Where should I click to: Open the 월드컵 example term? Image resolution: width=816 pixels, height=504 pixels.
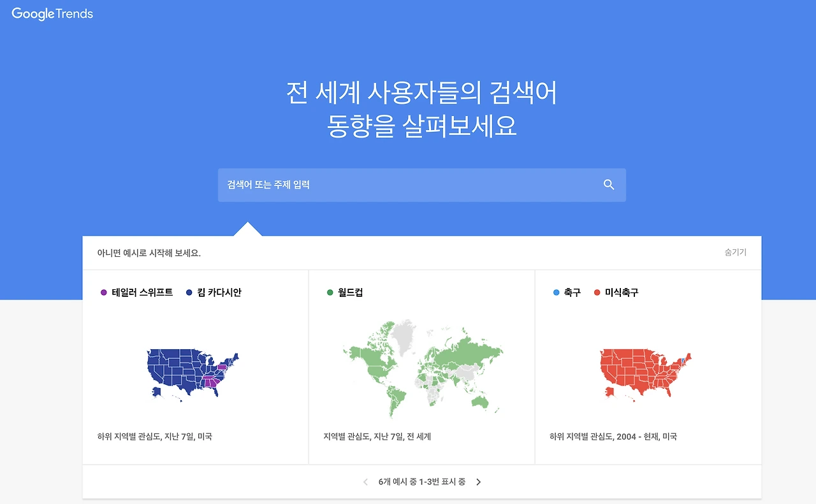[x=350, y=292]
